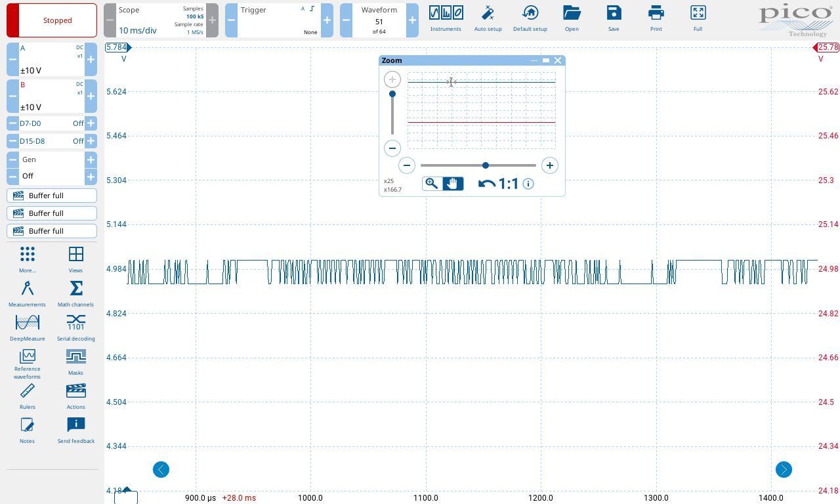
Task: Click the Measurements icon
Action: click(27, 293)
